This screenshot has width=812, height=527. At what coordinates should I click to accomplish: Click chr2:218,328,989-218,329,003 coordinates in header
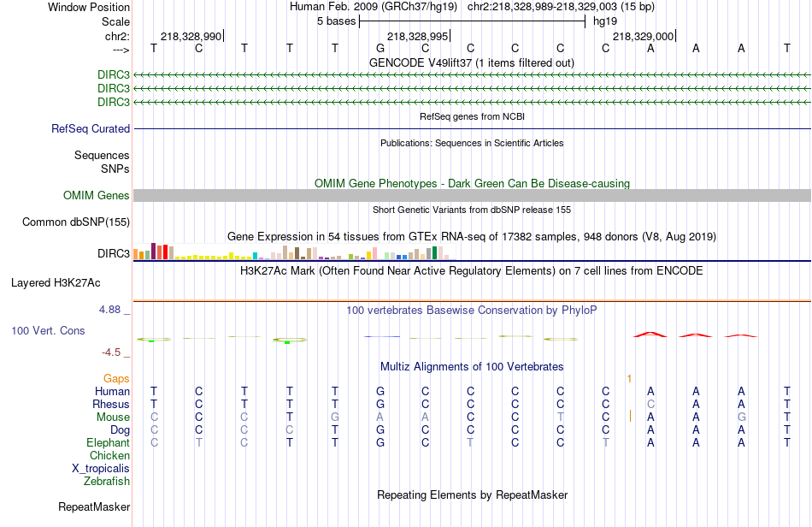coord(542,7)
